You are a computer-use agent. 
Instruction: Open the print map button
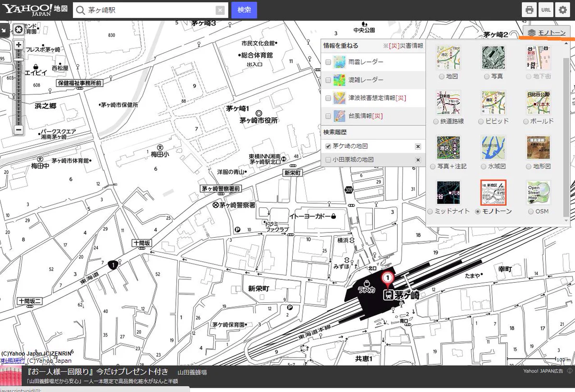529,10
